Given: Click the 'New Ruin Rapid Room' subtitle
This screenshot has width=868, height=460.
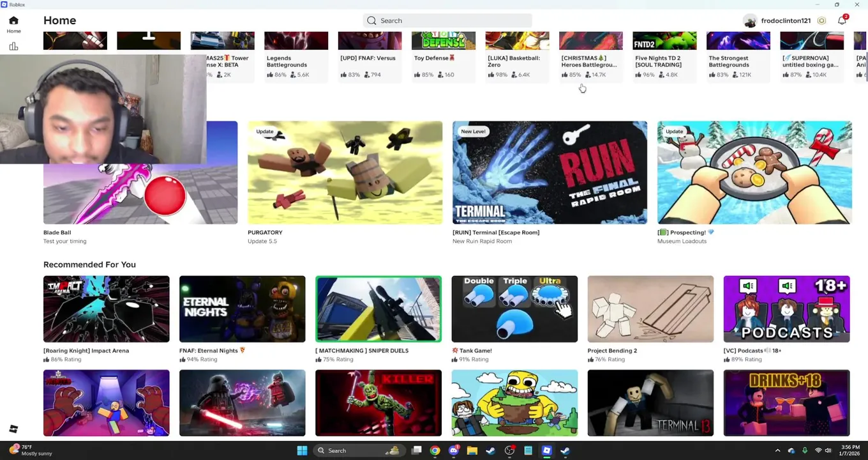Looking at the screenshot, I should 482,241.
